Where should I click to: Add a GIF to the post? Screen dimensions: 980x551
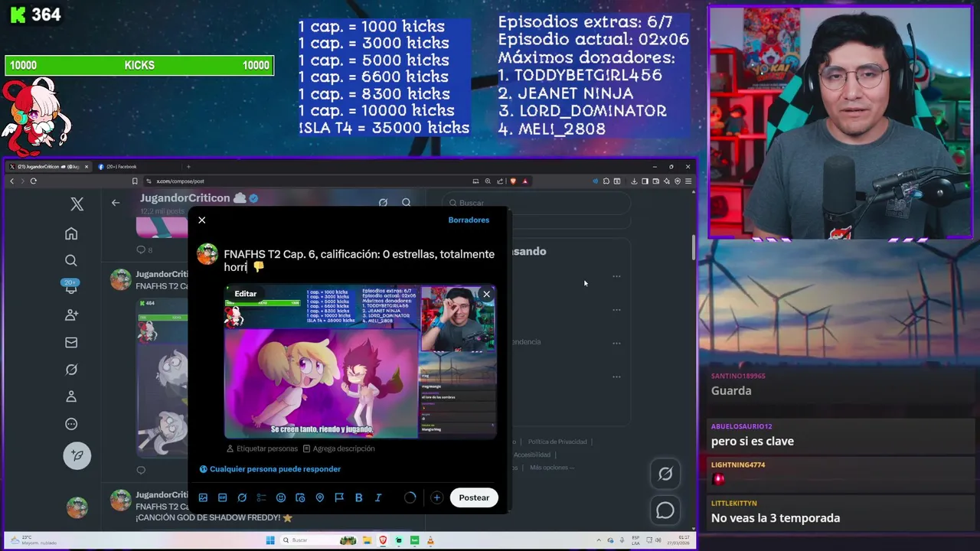[x=222, y=497]
